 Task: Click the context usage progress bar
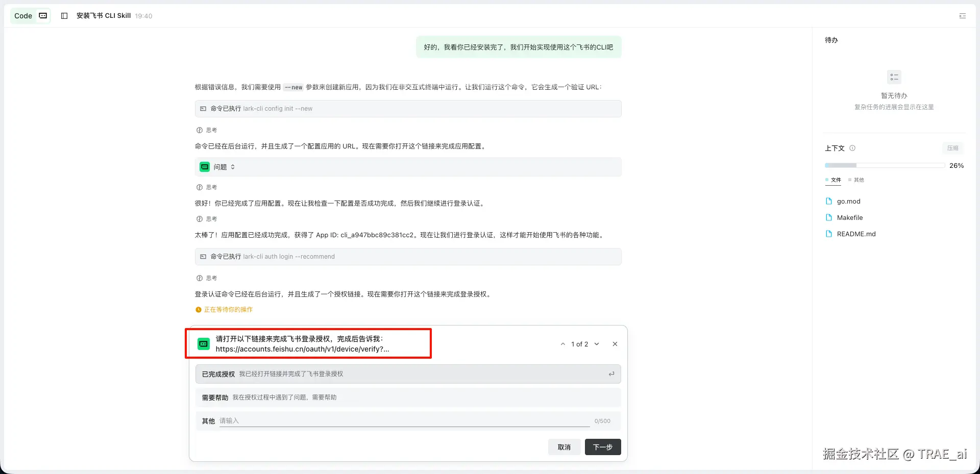click(885, 165)
